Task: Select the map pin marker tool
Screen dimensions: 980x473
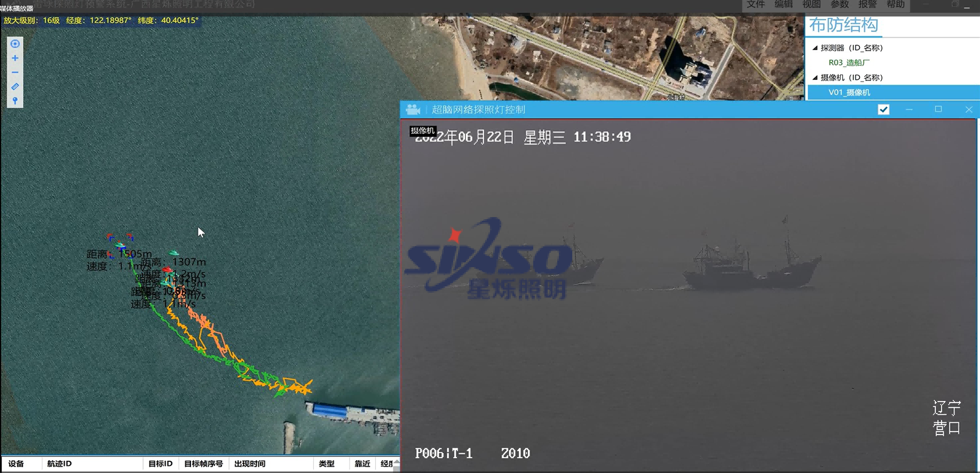Action: [15, 101]
